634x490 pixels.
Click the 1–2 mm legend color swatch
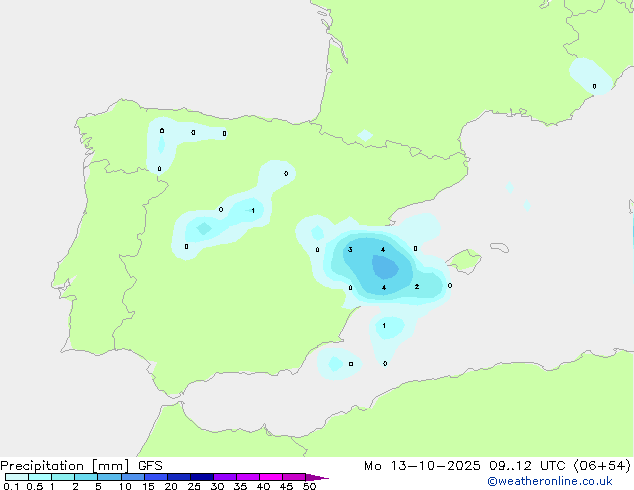point(63,477)
